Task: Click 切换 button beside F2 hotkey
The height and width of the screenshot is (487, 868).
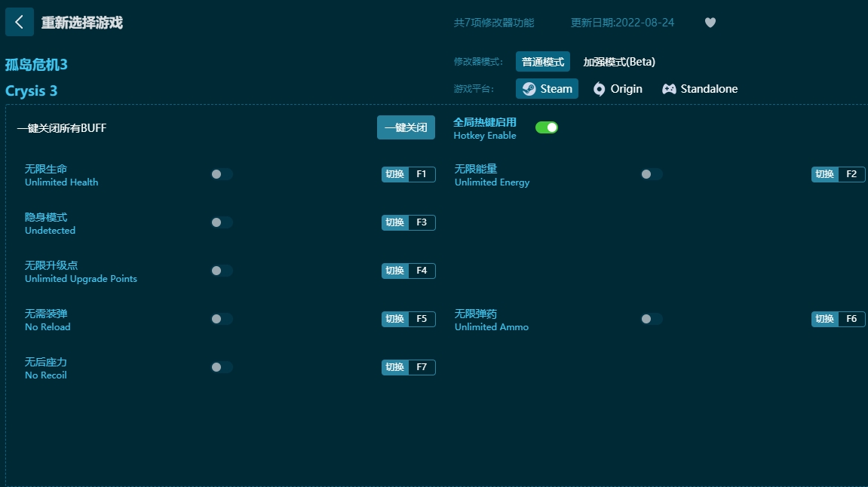Action: pyautogui.click(x=825, y=174)
